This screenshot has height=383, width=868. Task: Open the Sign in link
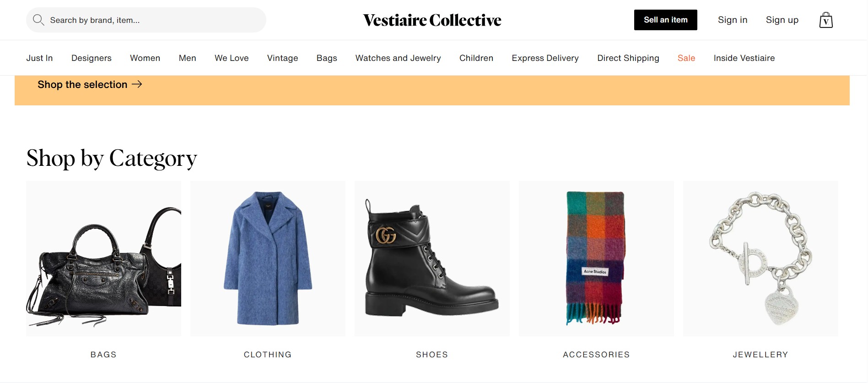(732, 20)
